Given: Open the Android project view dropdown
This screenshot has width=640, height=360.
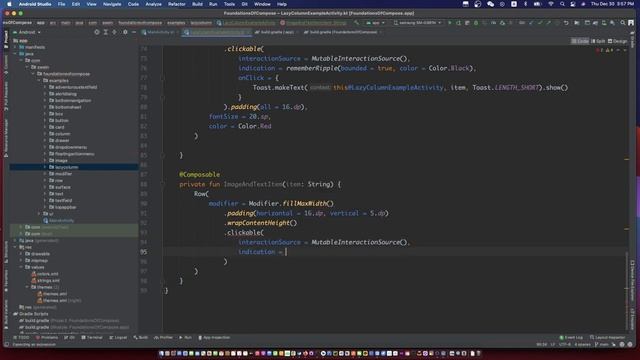Looking at the screenshot, I should [x=27, y=32].
